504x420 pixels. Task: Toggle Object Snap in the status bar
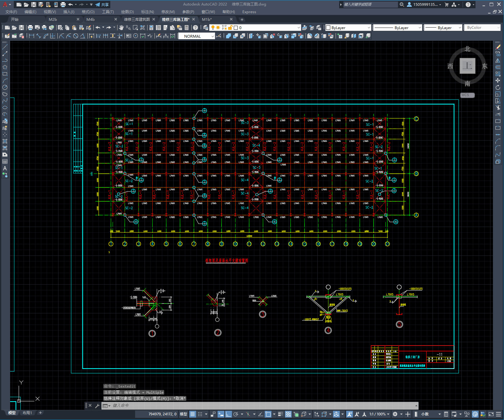[x=268, y=414]
